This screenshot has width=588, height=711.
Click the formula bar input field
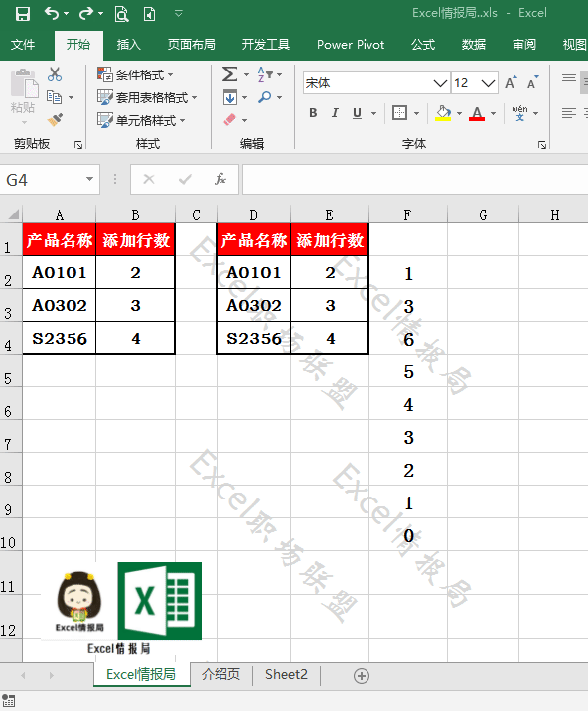(415, 179)
